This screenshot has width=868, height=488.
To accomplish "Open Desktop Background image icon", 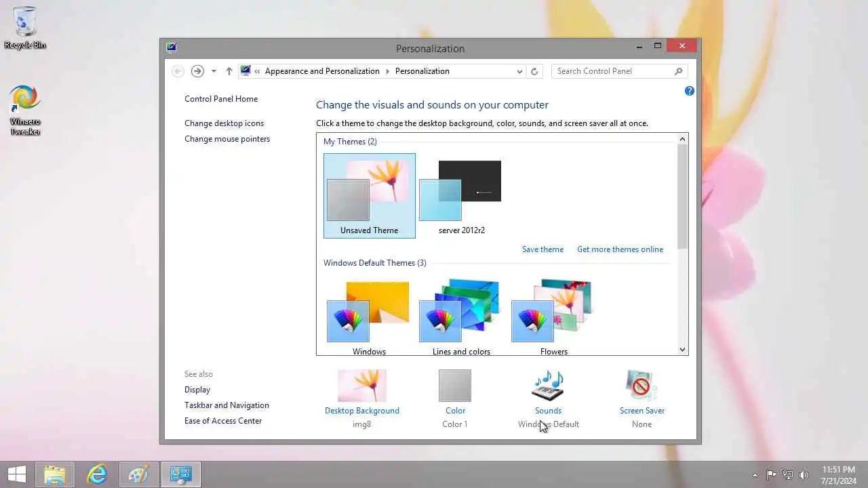I will (362, 386).
